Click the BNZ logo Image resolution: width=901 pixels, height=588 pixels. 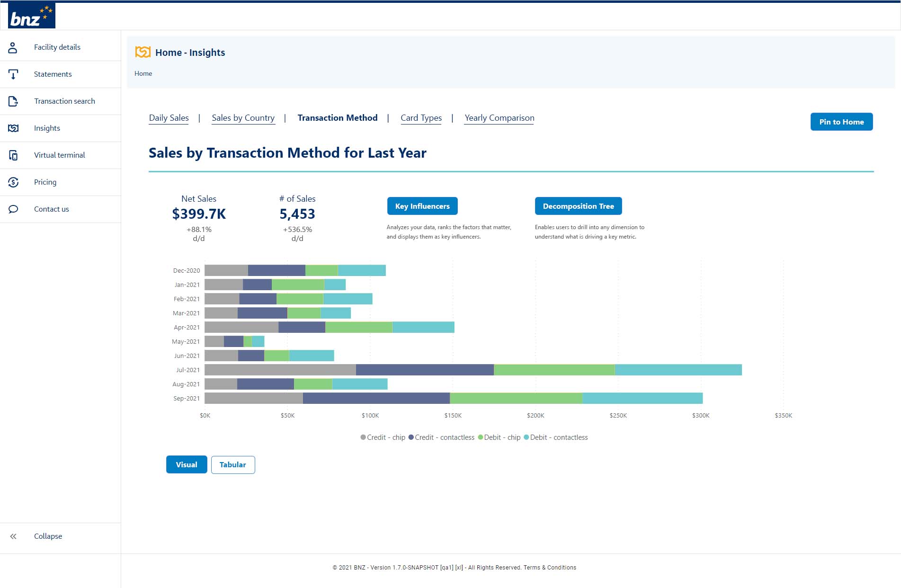tap(31, 16)
